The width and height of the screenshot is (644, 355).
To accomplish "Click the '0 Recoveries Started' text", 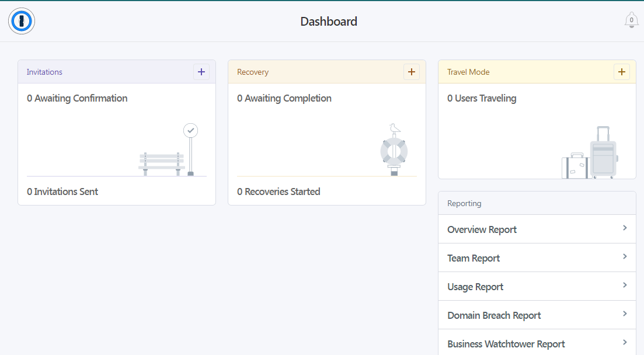I will coord(279,192).
